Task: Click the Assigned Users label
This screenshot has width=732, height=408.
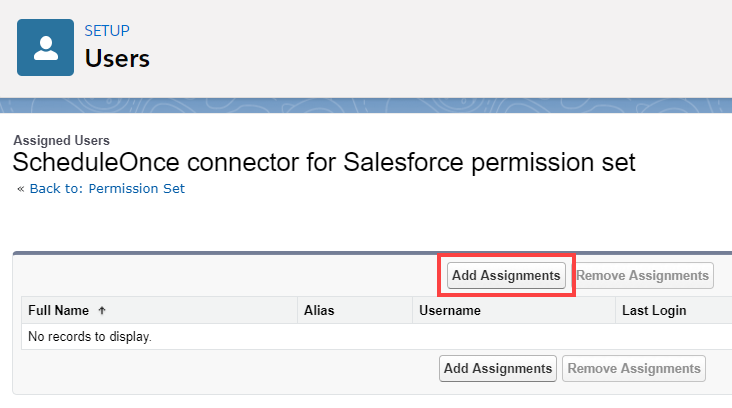Action: (x=61, y=141)
